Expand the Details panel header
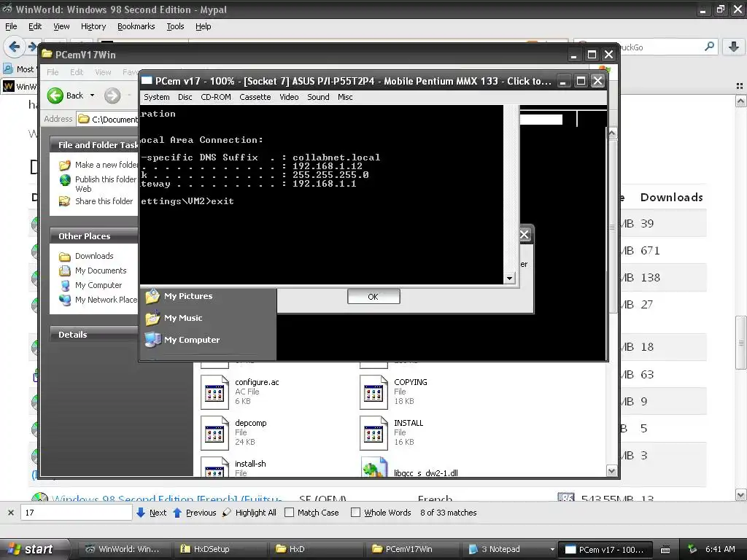The width and height of the screenshot is (747, 560). coord(93,334)
